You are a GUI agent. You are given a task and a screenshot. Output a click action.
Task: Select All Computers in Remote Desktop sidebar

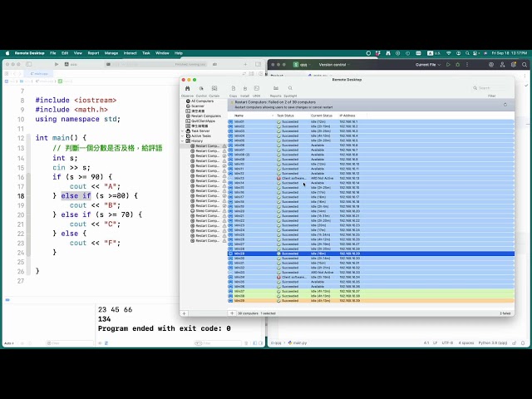[202, 101]
